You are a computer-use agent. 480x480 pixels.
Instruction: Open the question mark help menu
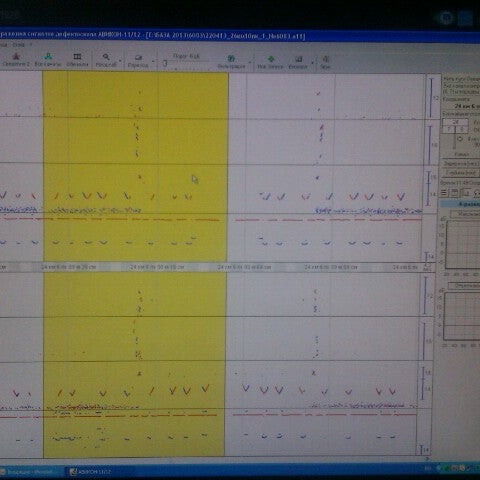tap(31, 44)
